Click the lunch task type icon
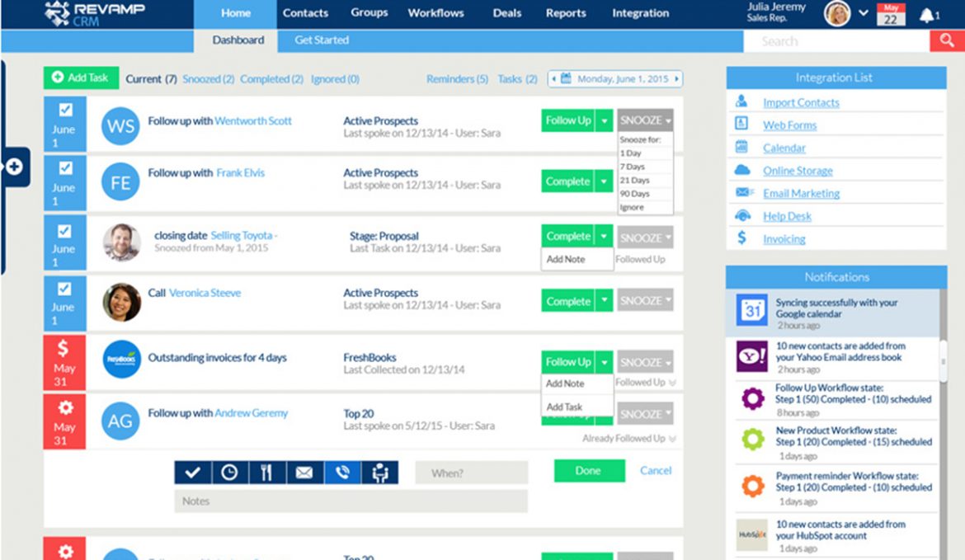 [x=267, y=472]
